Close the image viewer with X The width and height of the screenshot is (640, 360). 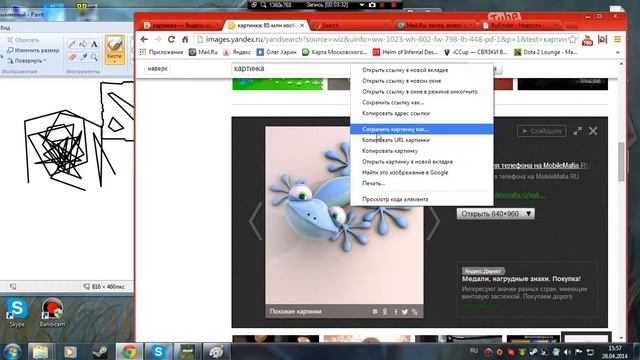(593, 131)
